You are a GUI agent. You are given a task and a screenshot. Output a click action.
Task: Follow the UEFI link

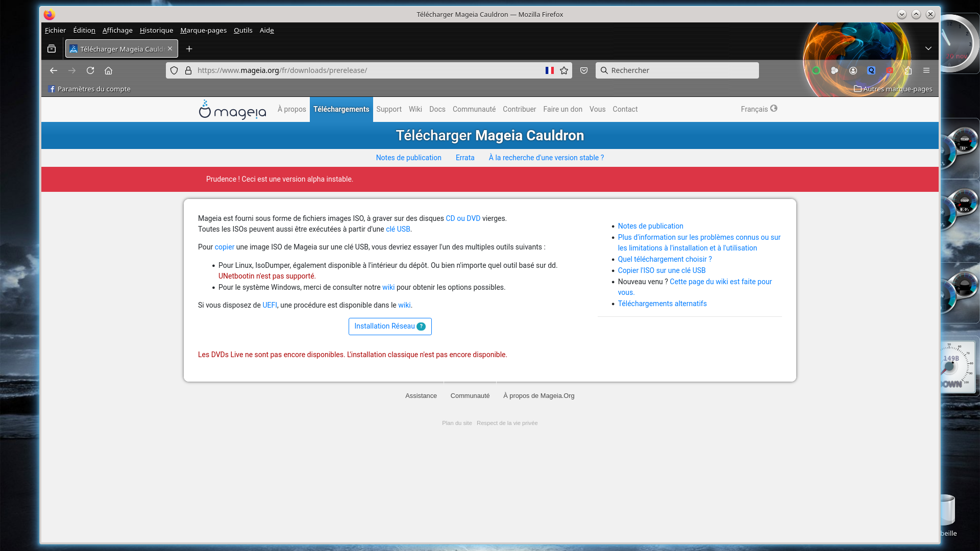point(269,305)
